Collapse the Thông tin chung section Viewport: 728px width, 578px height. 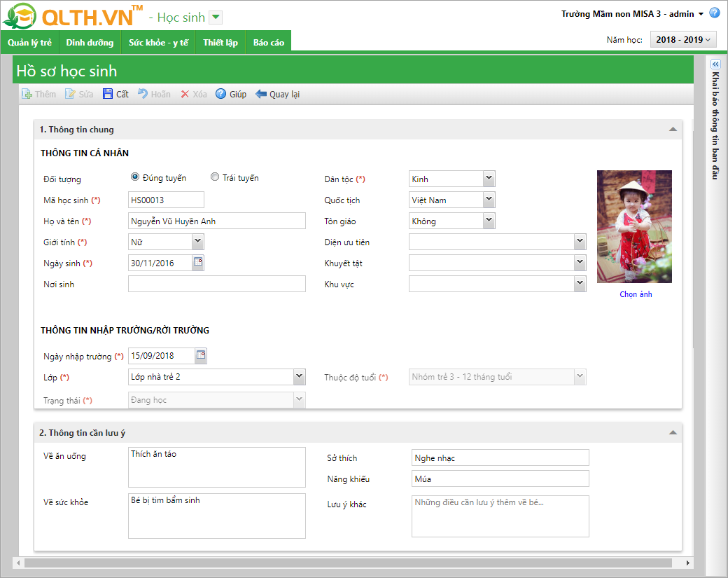tap(673, 129)
